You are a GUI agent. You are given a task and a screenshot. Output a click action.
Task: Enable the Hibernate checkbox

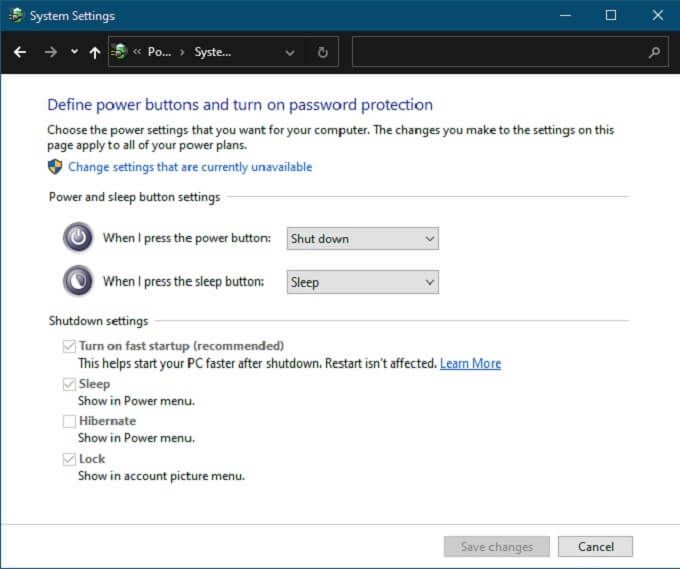coord(69,421)
